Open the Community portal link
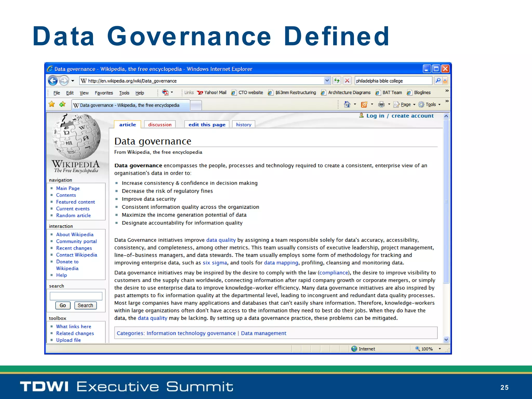This screenshot has height=399, width=532. click(76, 241)
